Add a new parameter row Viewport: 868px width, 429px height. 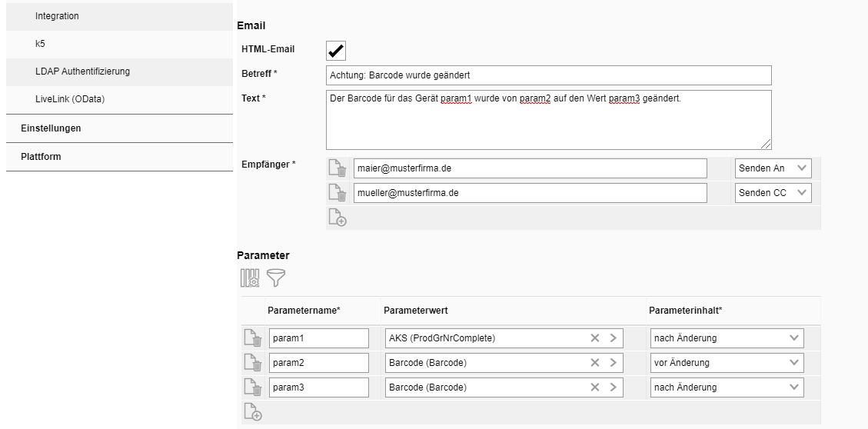[252, 412]
